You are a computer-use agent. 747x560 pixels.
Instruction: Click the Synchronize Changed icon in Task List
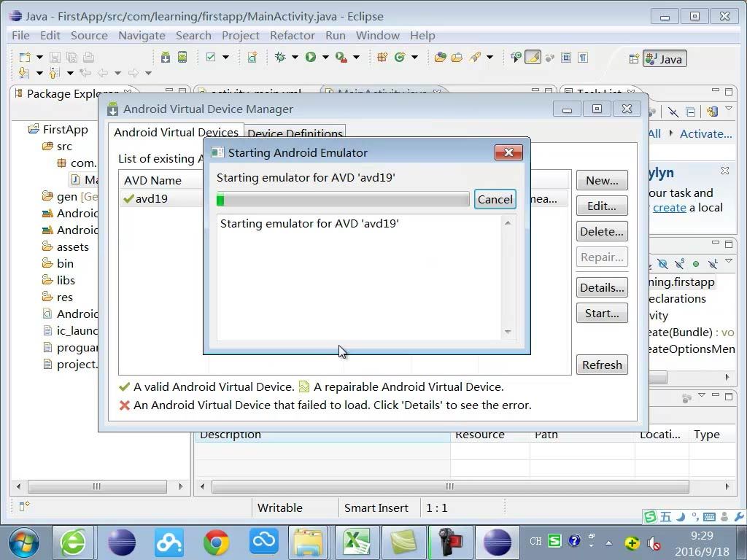(x=712, y=112)
